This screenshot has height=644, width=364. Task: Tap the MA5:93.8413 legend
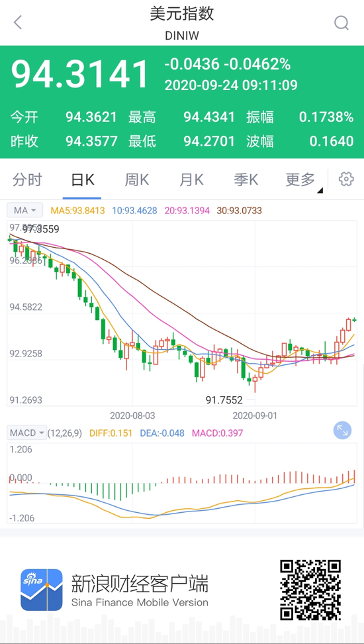pyautogui.click(x=78, y=211)
